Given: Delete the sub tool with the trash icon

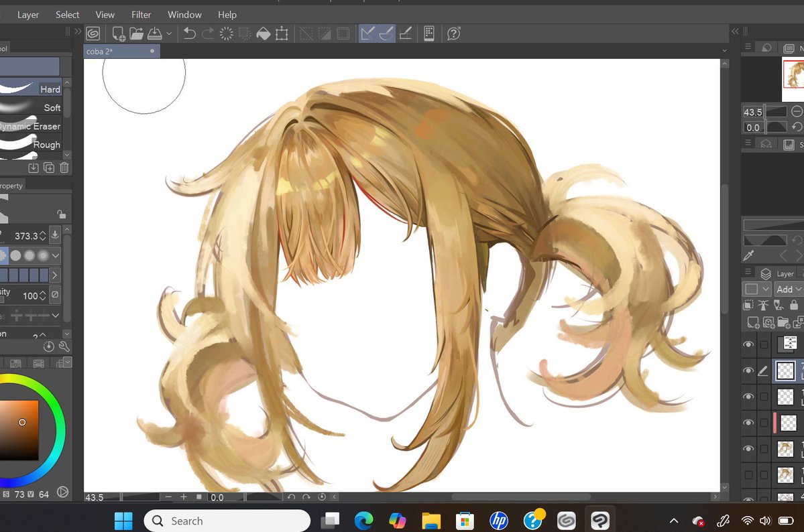Looking at the screenshot, I should (x=64, y=168).
